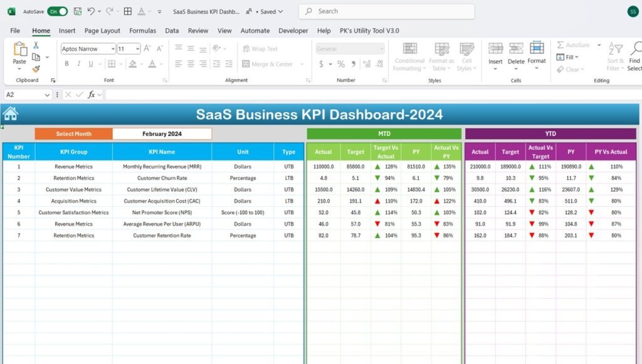This screenshot has height=364, width=642.
Task: Switch to the Formulas ribbon tab
Action: [x=142, y=30]
